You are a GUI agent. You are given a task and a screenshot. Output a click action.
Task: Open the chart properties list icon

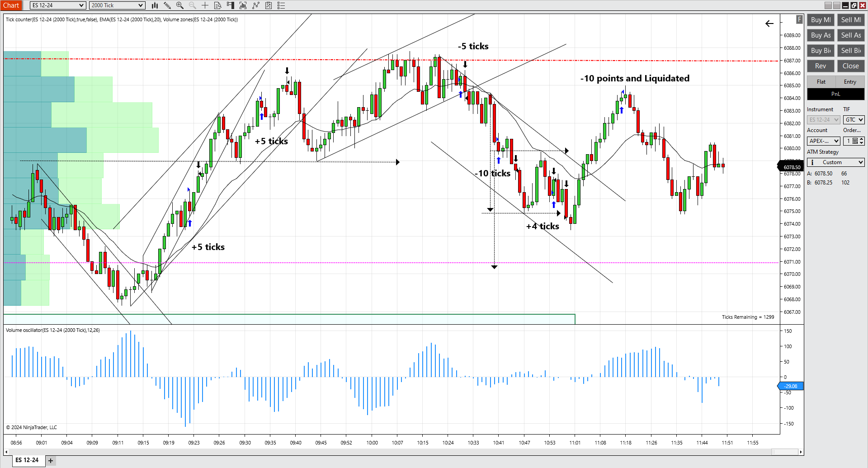coord(281,5)
